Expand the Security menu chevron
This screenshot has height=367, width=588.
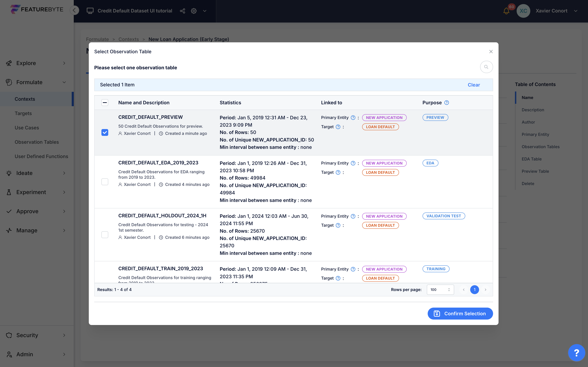[x=64, y=335]
